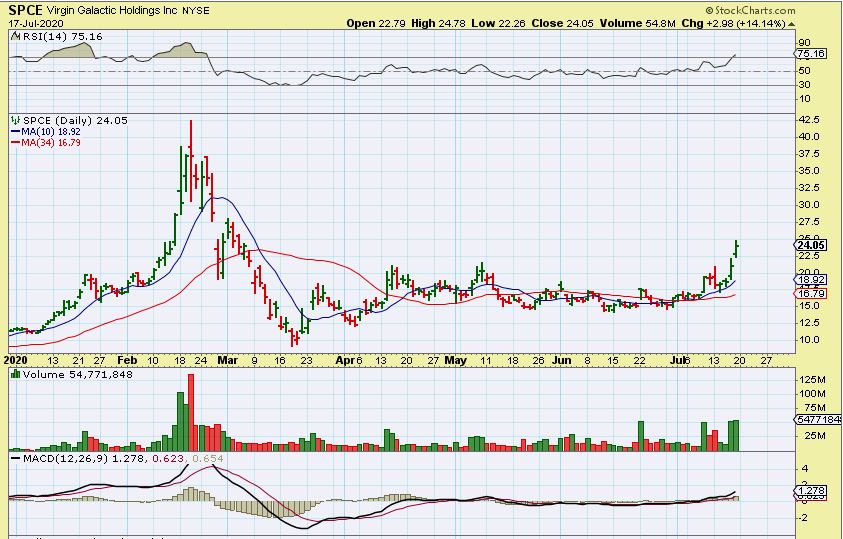Viewport: 843px width, 539px height.
Task: Click the blue MA(10) legend line swatch
Action: tap(16, 132)
